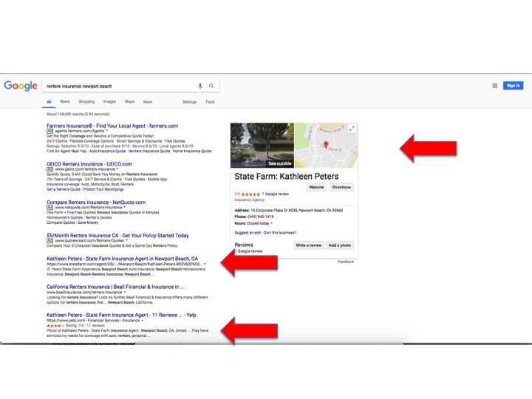The width and height of the screenshot is (532, 399).
Task: Switch to the Images tab
Action: coord(109,101)
